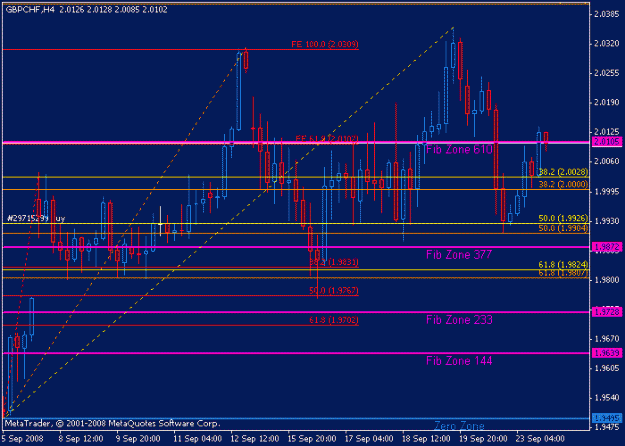Click the 1.9800 price axis value

coord(607,280)
